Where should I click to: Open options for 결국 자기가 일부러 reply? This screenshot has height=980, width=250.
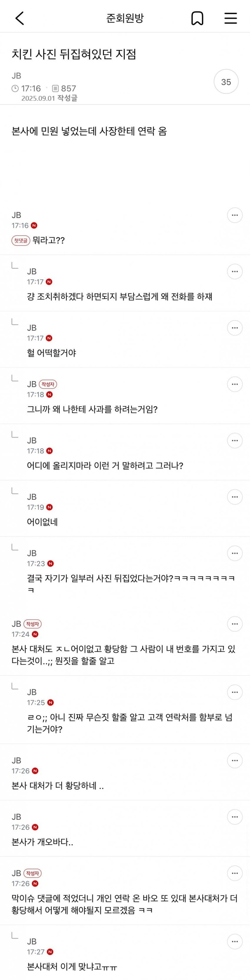235,553
